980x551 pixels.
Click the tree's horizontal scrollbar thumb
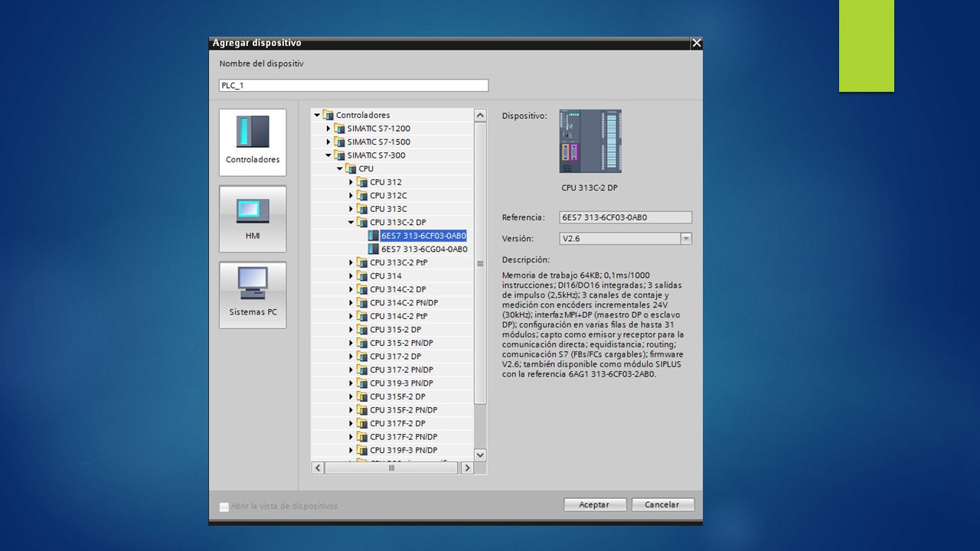(392, 468)
